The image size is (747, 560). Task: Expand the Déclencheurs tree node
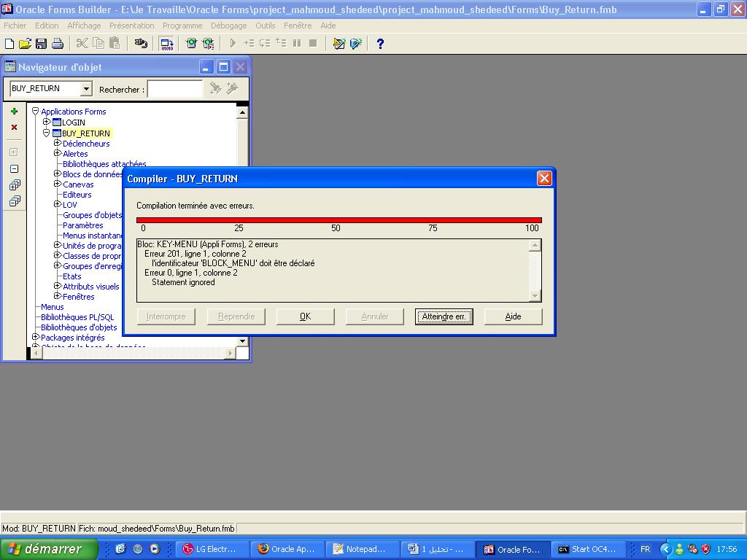tap(58, 143)
